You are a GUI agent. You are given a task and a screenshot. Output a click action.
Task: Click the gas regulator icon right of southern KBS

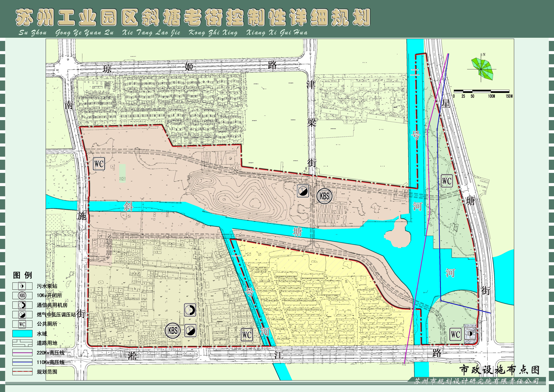[190, 330]
